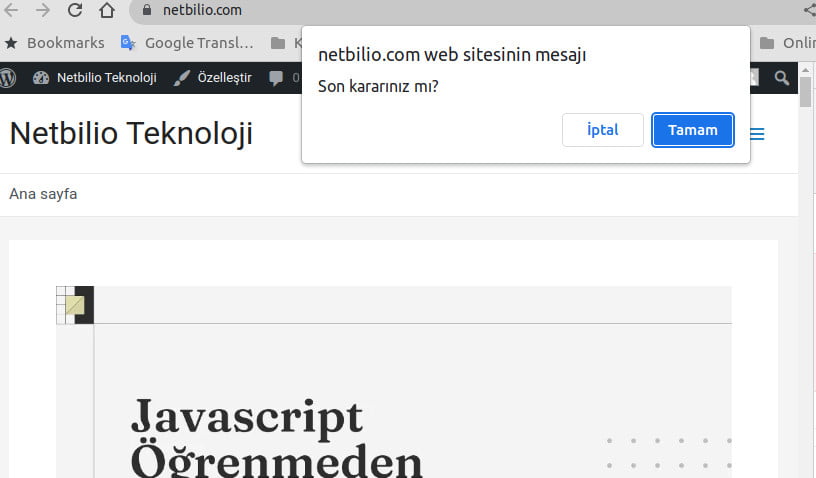Click the Tamam button in dialog
Screen dimensions: 816x478
pyautogui.click(x=693, y=130)
